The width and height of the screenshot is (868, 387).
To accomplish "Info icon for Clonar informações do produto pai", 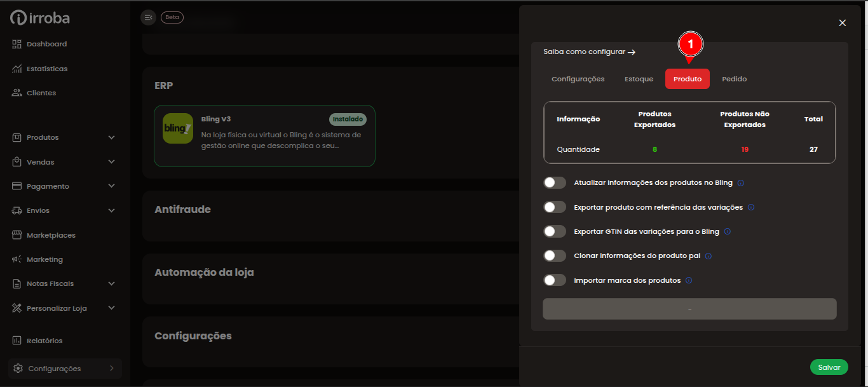I will point(709,256).
